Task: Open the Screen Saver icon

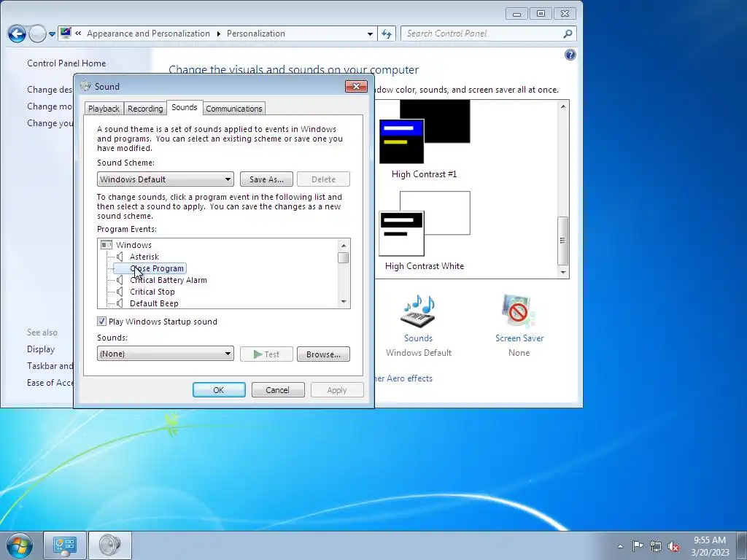Action: (519, 311)
